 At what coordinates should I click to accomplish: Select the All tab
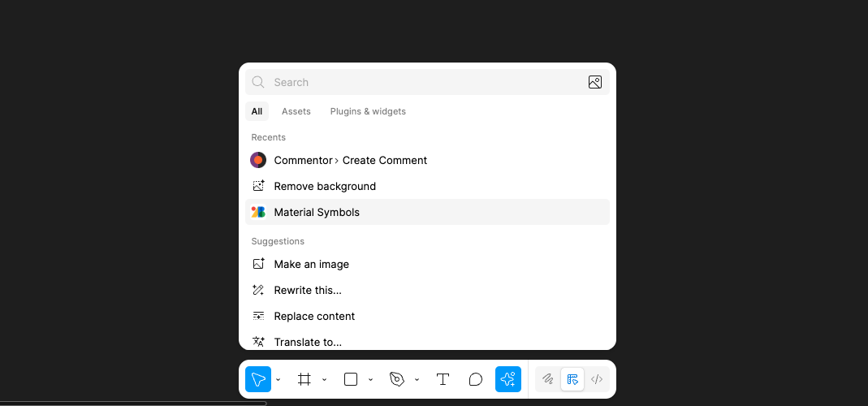pos(257,111)
